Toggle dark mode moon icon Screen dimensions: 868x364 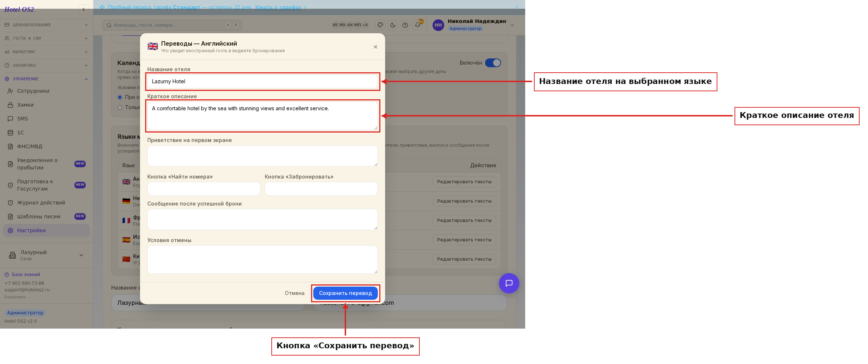(393, 25)
